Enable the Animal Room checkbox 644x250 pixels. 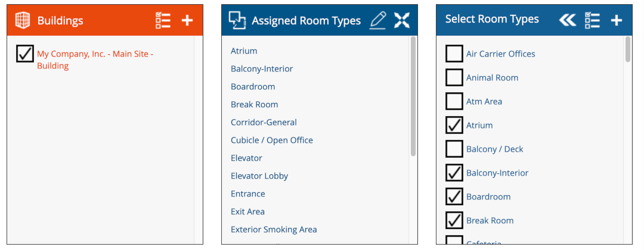click(454, 77)
